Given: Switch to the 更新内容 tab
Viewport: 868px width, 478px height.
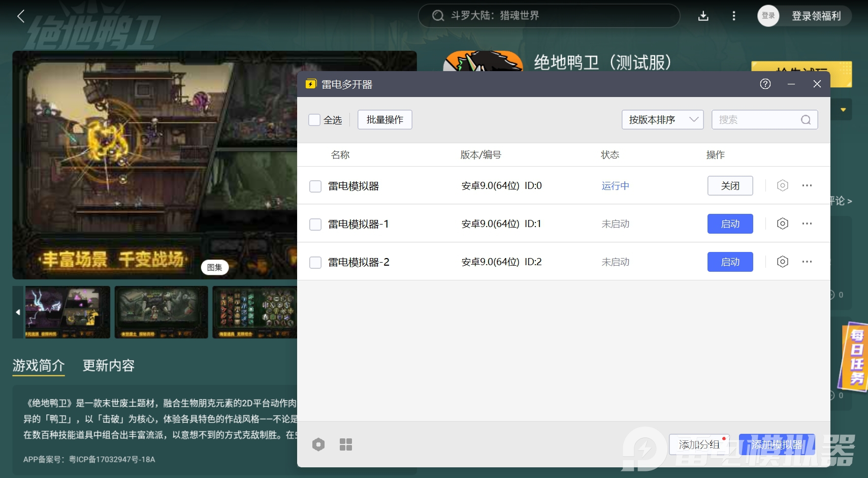Looking at the screenshot, I should tap(108, 365).
